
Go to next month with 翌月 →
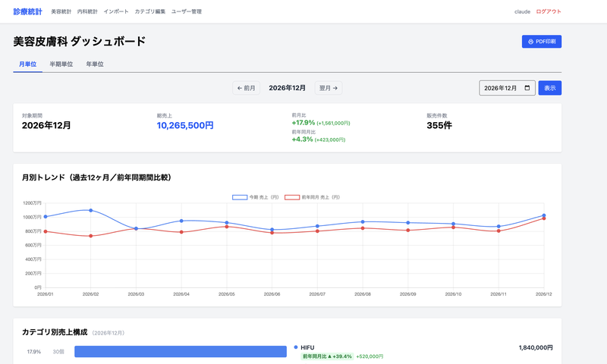point(329,88)
